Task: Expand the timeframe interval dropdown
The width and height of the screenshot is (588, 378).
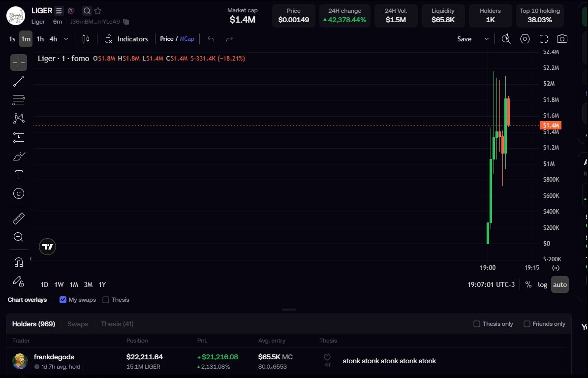Action: click(66, 39)
